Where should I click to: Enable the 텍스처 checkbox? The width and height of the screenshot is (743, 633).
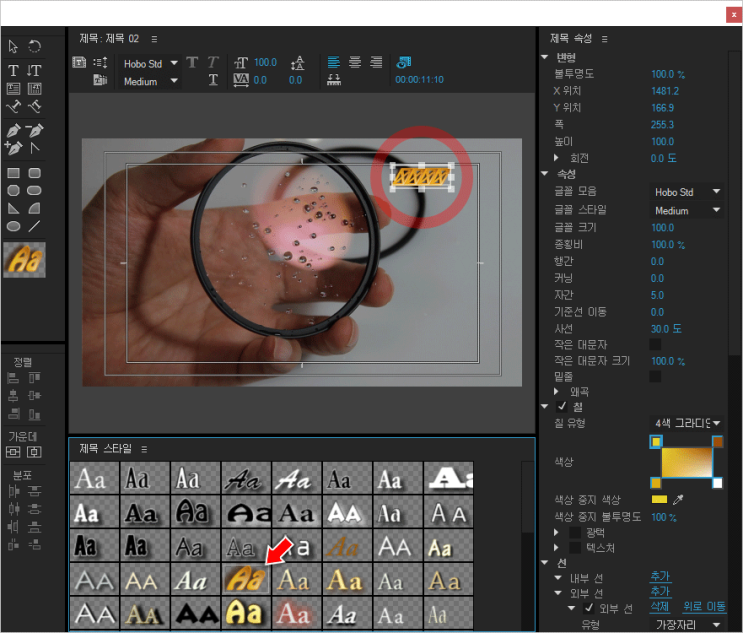pyautogui.click(x=575, y=548)
